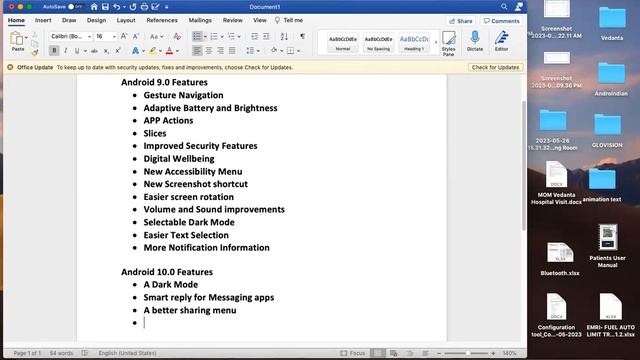Click the Tell me search field
Viewport: 640px width, 360px height.
[x=289, y=20]
